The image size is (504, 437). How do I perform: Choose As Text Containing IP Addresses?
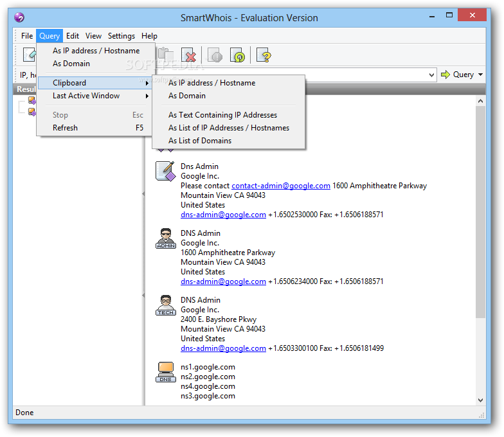coord(229,115)
